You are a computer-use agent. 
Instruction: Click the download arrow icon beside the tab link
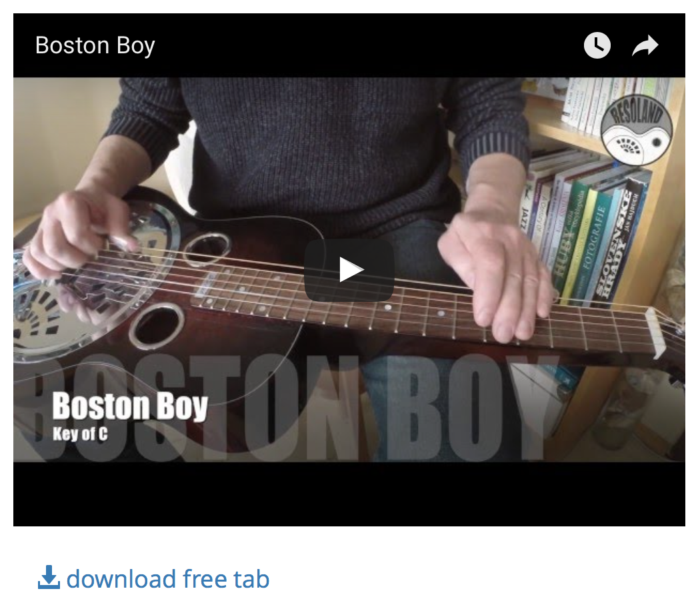49,577
